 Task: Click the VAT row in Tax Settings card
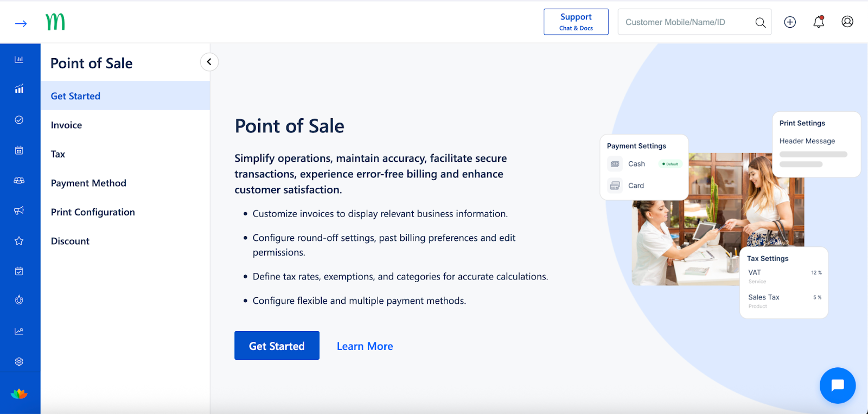(785, 276)
